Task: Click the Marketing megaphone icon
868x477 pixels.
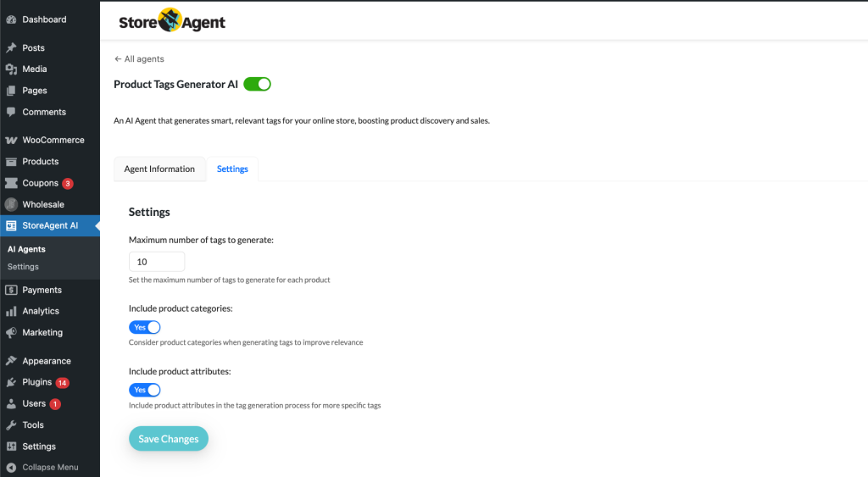Action: [x=11, y=333]
